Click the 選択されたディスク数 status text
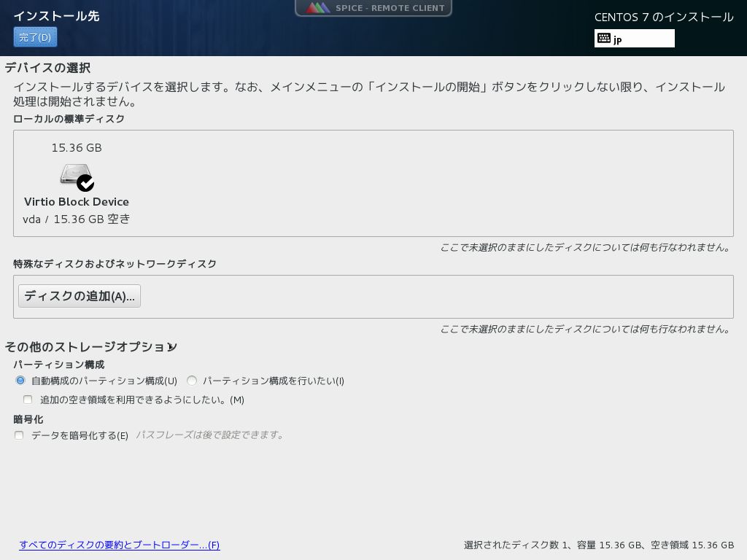747x560 pixels. (598, 545)
